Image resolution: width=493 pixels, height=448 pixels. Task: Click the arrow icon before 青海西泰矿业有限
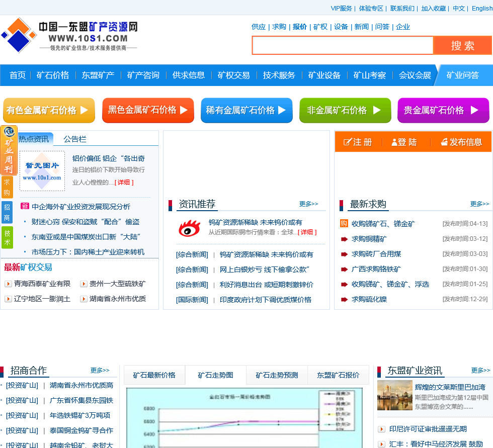coord(8,284)
